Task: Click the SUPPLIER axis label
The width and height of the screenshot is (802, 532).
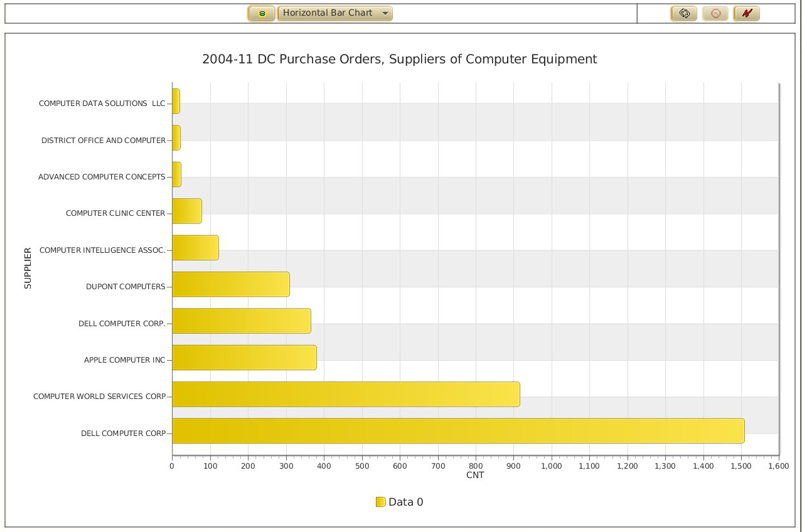Action: tap(28, 269)
